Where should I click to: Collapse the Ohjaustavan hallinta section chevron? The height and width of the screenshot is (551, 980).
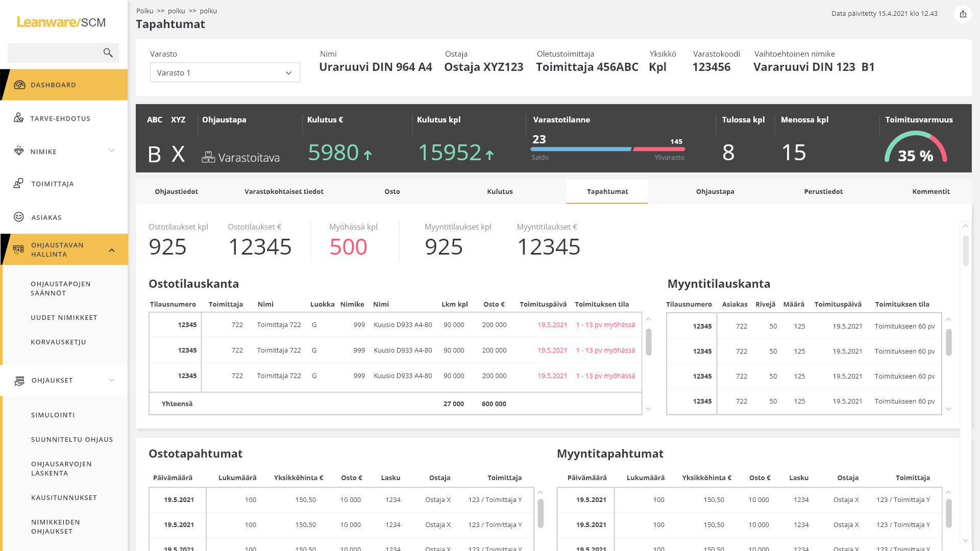coord(112,250)
